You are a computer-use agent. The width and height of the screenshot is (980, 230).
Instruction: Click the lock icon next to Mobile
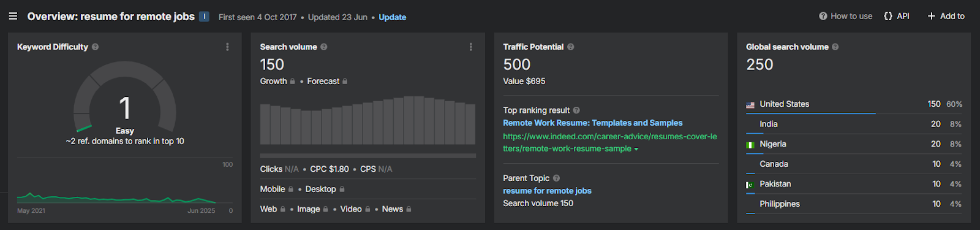coord(290,190)
